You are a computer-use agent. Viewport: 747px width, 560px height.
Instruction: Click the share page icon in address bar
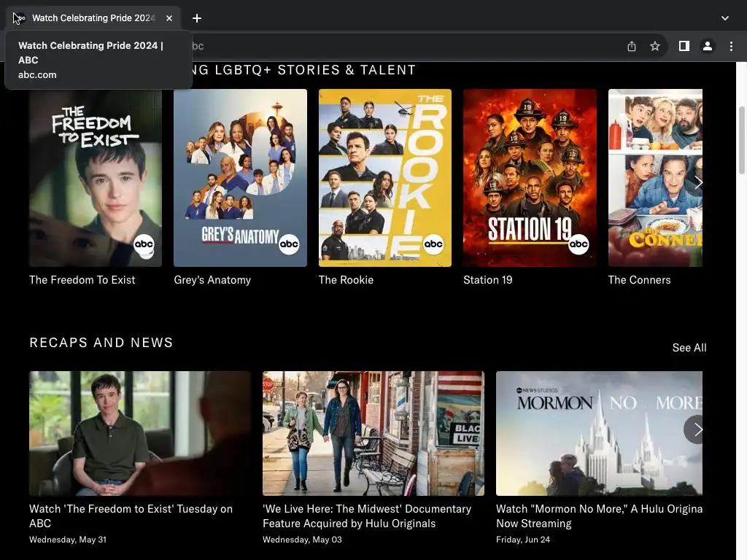pos(632,46)
